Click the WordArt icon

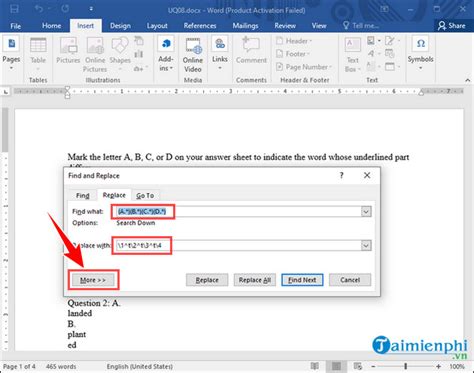(x=374, y=54)
